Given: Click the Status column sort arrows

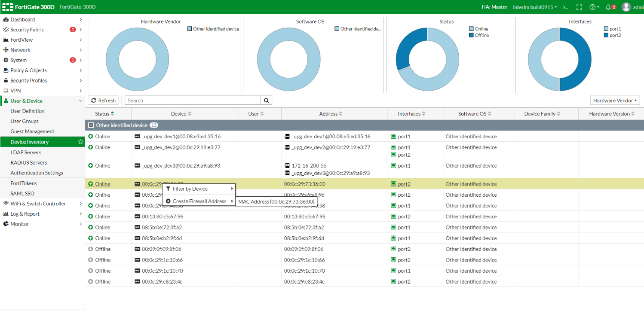Looking at the screenshot, I should tap(113, 114).
